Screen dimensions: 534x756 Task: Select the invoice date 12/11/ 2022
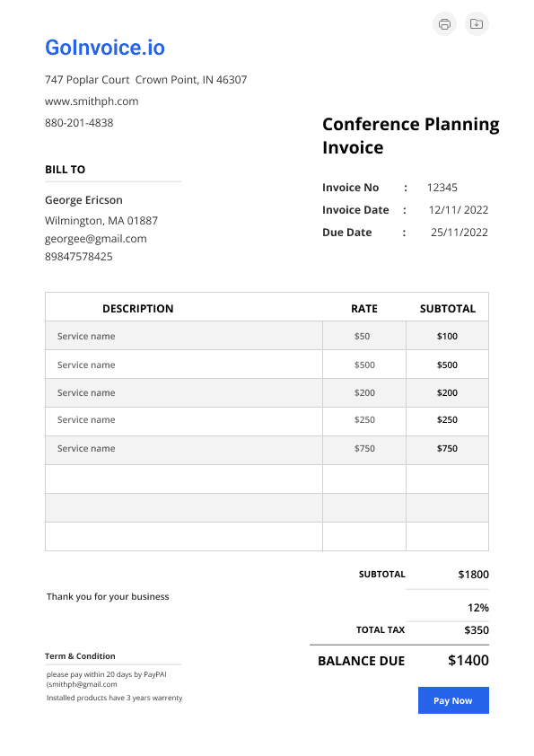point(459,210)
